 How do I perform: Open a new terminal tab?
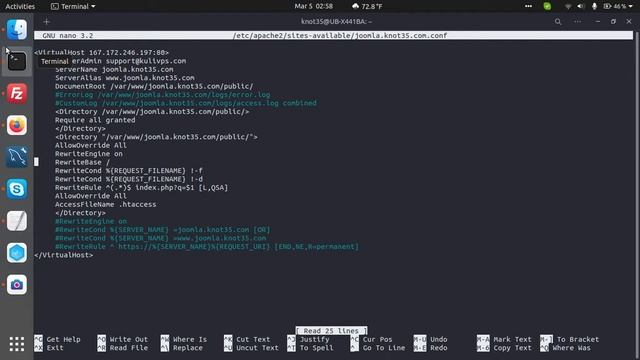47,22
